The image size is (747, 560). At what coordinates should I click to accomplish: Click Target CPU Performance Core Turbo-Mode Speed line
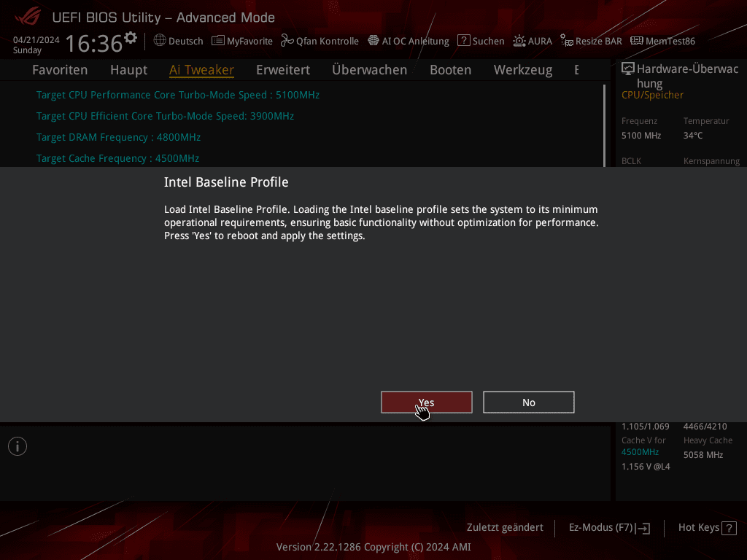click(x=178, y=95)
